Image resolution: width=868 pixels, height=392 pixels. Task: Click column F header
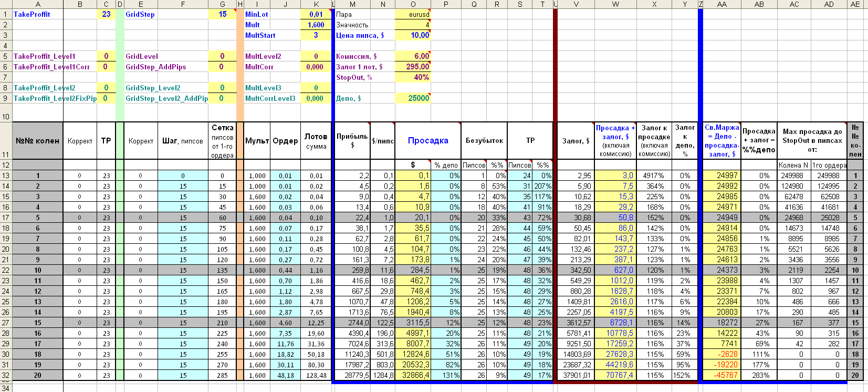[183, 4]
